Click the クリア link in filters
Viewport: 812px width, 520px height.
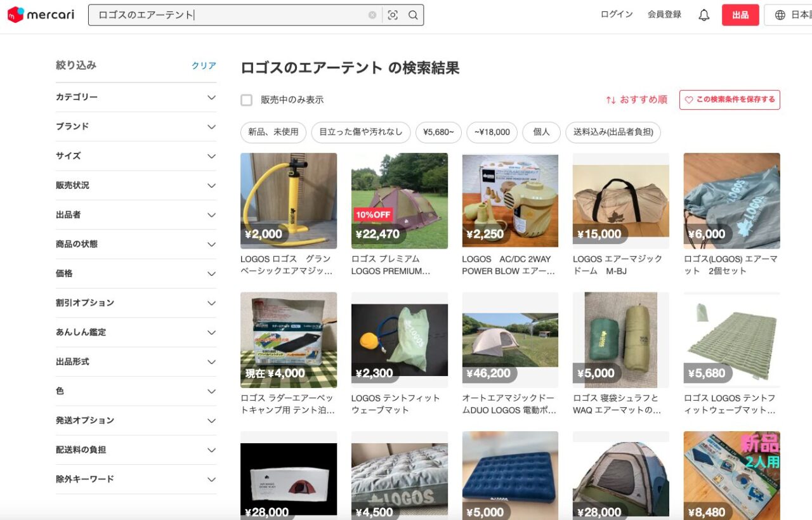pos(204,65)
